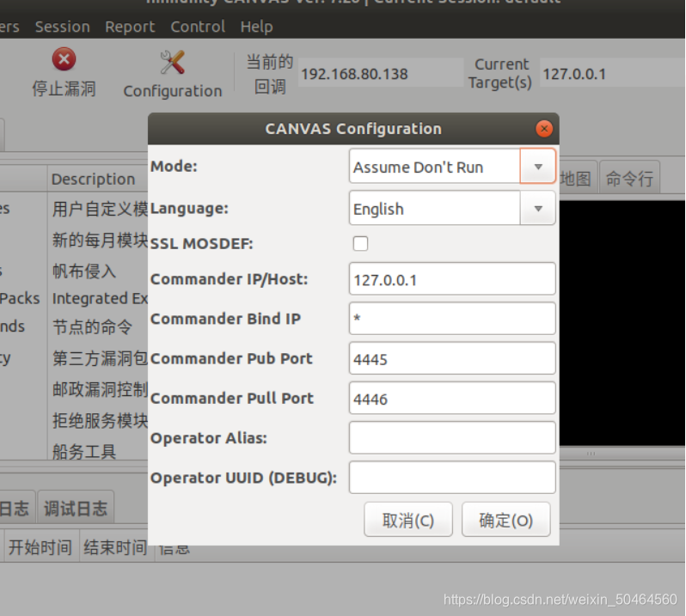Click the 确定(O) confirm button

click(x=505, y=520)
